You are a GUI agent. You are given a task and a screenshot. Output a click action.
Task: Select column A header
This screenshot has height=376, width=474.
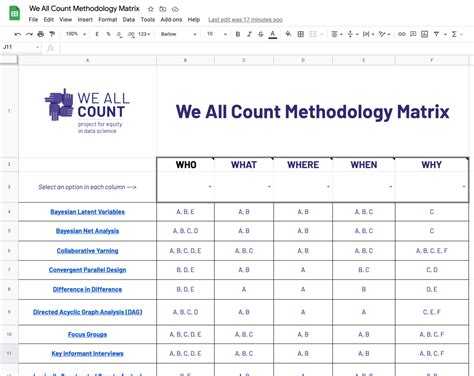(x=87, y=60)
